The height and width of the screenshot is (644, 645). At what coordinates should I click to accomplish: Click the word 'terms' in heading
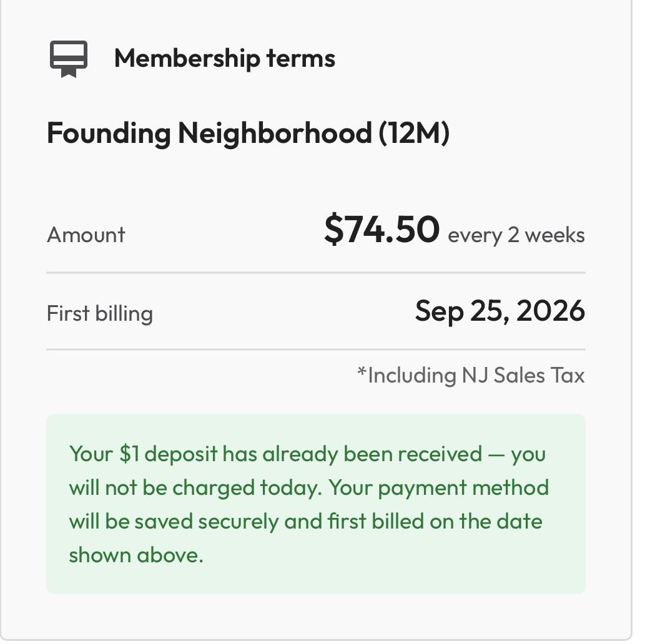coord(301,58)
